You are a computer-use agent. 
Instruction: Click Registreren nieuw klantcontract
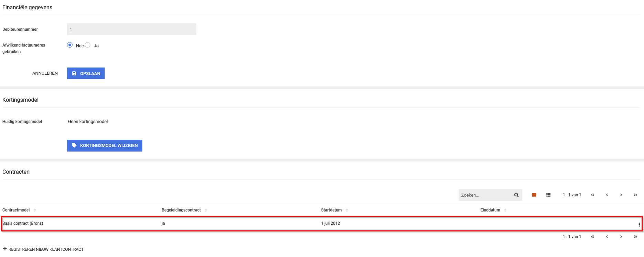point(43,249)
